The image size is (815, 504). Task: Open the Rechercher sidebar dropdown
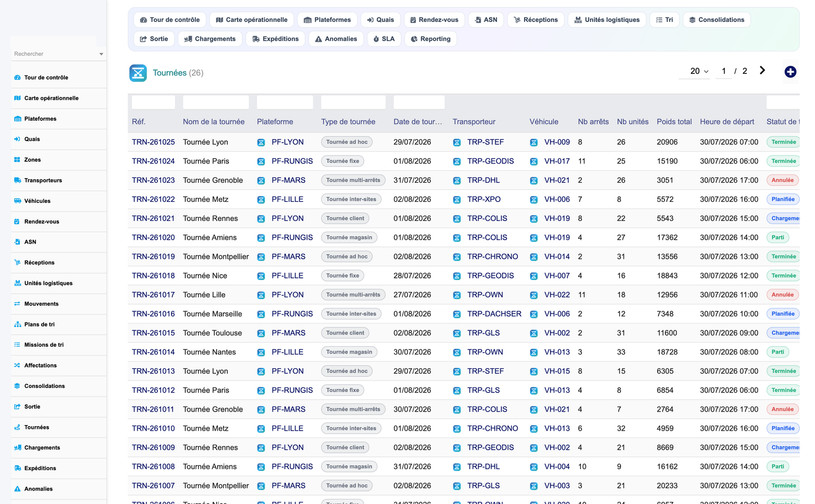click(59, 54)
